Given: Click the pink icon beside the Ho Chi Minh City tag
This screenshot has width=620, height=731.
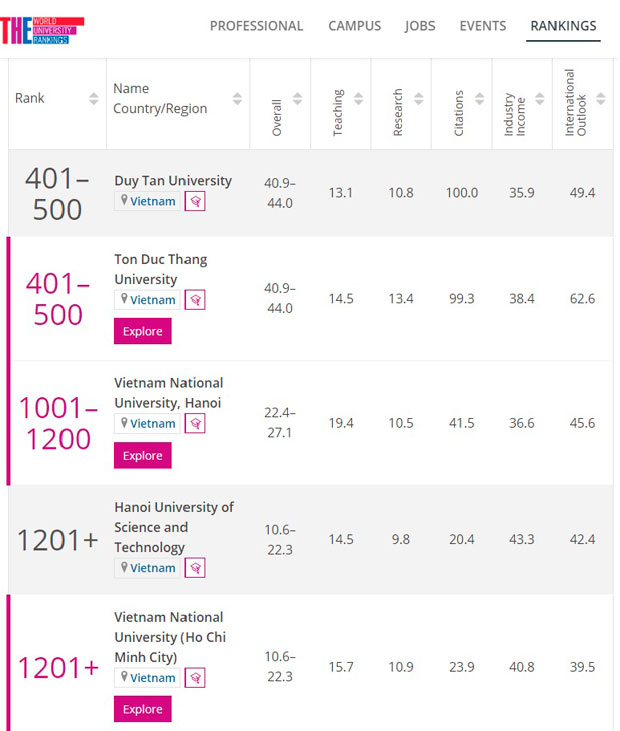Looking at the screenshot, I should pos(195,677).
